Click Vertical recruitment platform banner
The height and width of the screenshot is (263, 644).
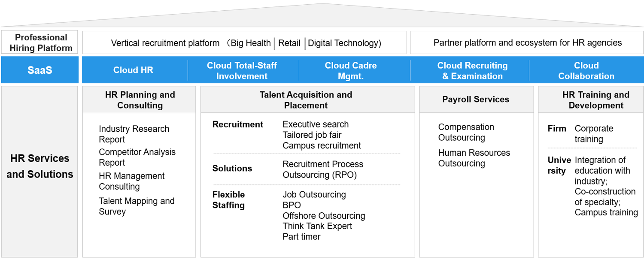point(244,42)
